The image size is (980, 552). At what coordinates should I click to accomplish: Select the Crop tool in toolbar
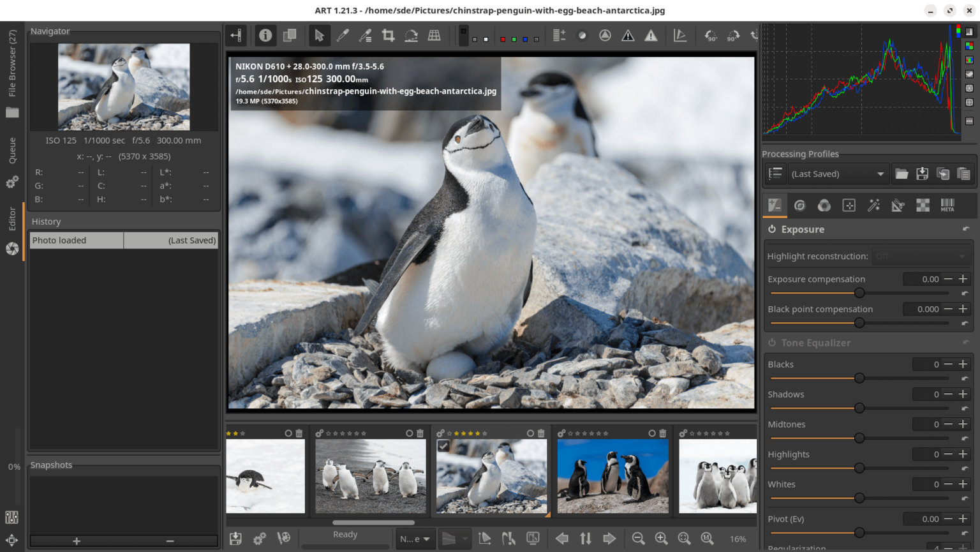point(388,36)
